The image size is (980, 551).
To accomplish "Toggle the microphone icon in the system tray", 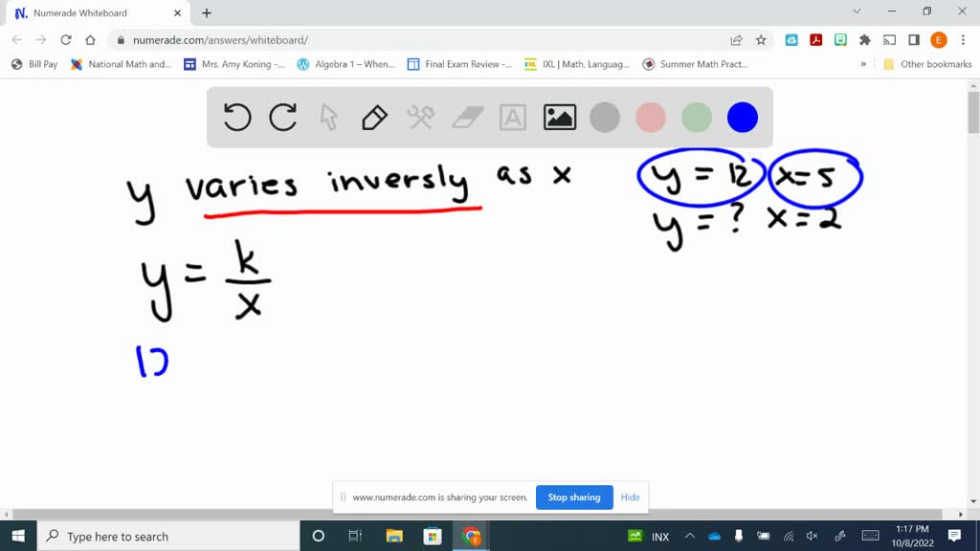I will click(738, 537).
